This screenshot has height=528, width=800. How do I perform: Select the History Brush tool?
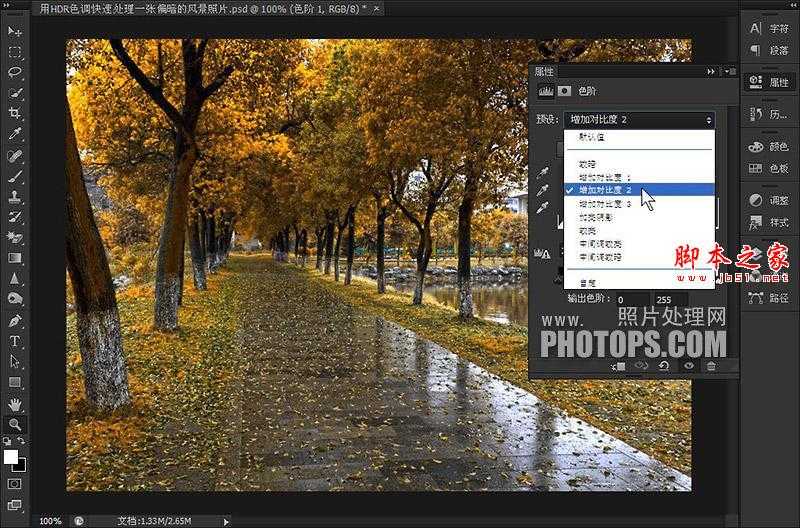point(14,217)
